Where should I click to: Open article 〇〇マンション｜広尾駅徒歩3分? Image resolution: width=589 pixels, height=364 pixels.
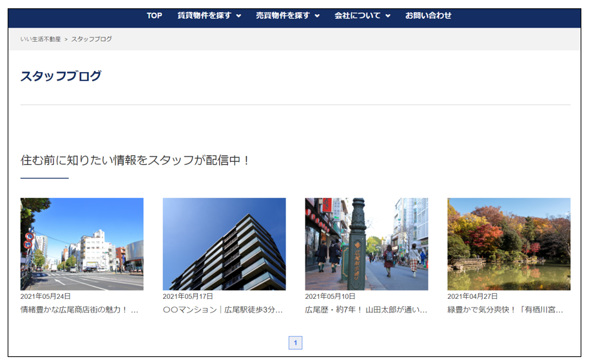(x=222, y=310)
